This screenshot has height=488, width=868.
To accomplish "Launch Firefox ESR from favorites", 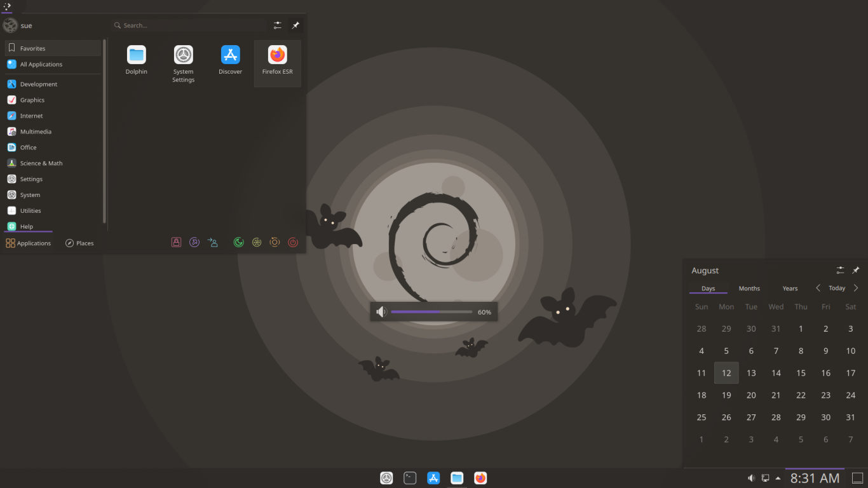I will click(278, 64).
